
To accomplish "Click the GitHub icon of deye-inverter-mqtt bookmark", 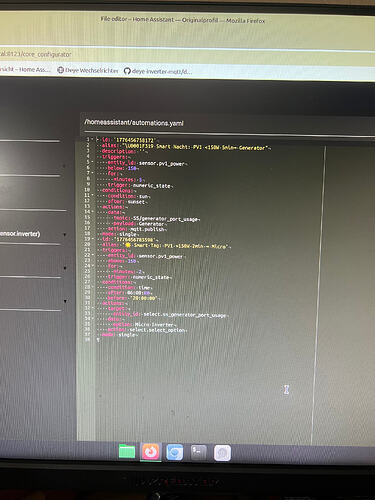I will pyautogui.click(x=127, y=71).
